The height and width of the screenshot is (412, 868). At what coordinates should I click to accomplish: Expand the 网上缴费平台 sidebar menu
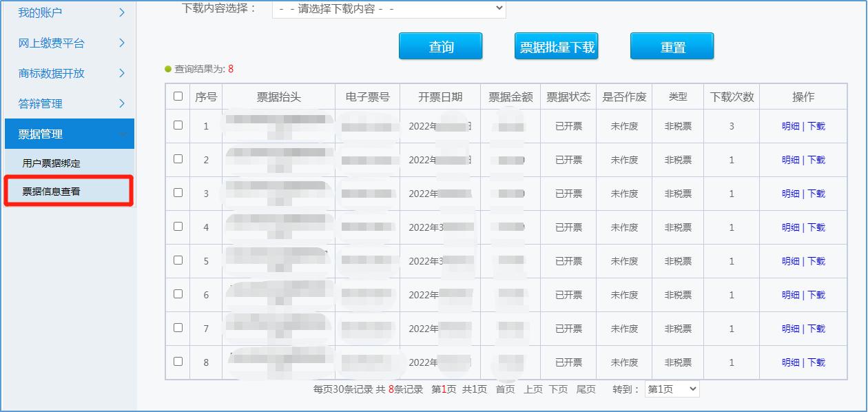(65, 43)
